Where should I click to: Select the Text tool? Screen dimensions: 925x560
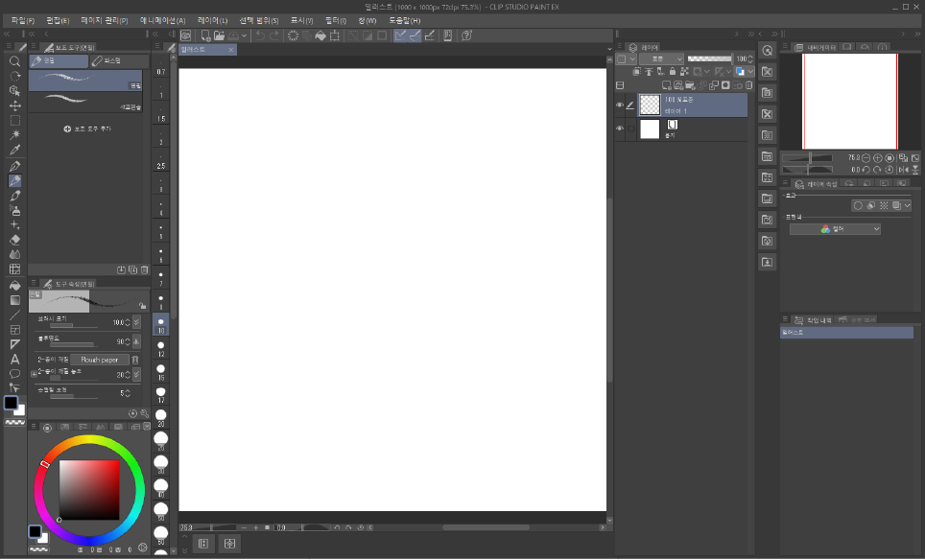[14, 359]
